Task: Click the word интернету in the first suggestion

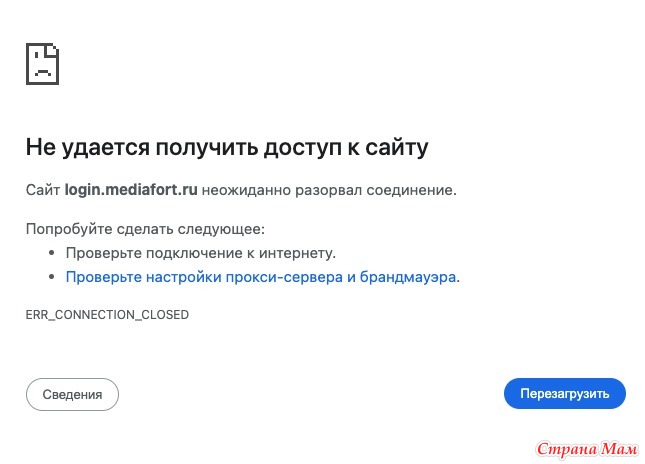Action: [297, 253]
